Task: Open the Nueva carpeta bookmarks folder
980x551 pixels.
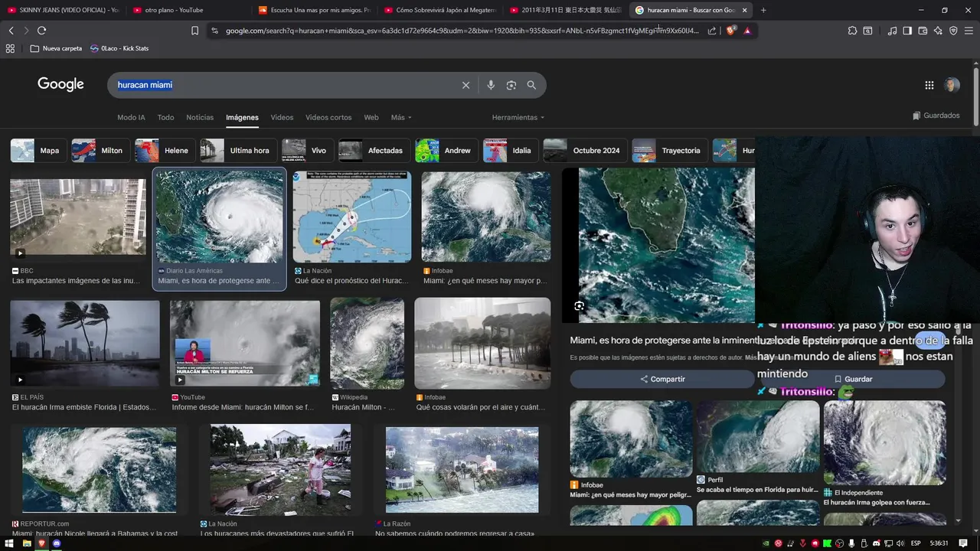Action: [56, 48]
